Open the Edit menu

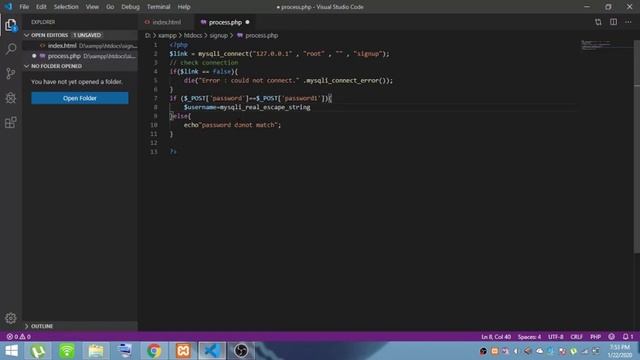point(41,7)
